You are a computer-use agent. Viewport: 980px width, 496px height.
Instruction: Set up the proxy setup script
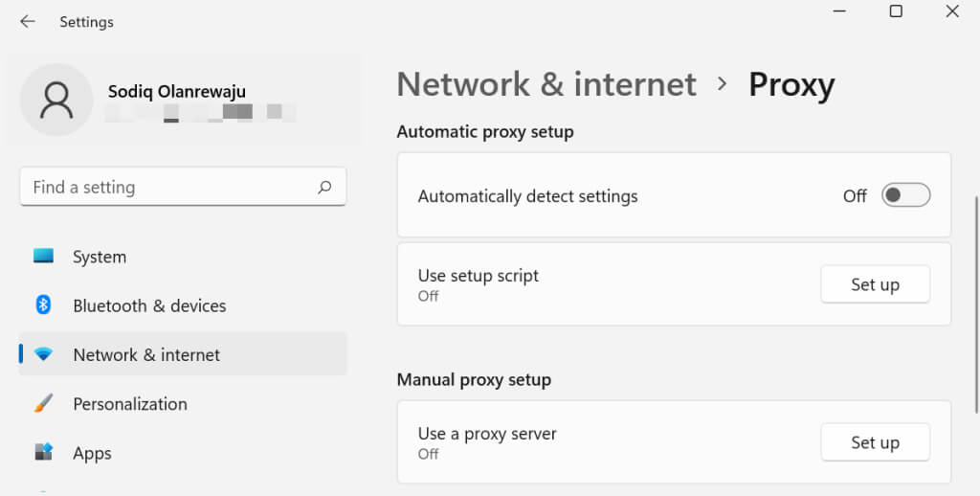click(875, 284)
